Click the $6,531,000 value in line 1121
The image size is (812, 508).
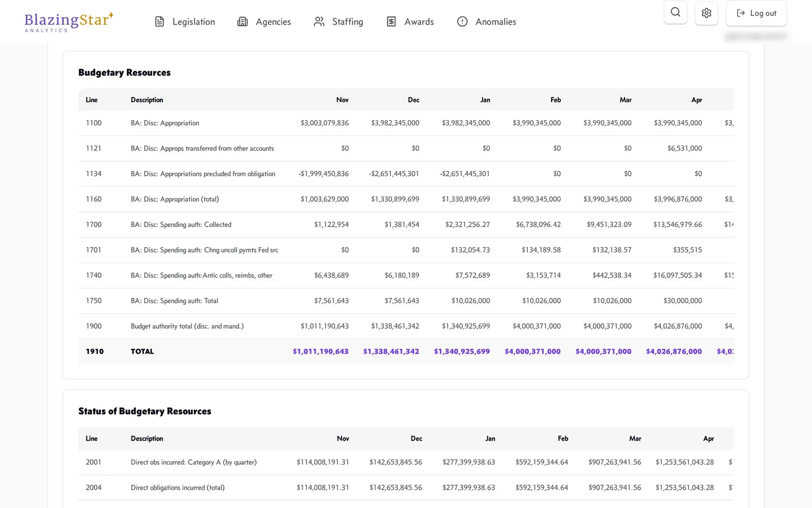click(685, 148)
